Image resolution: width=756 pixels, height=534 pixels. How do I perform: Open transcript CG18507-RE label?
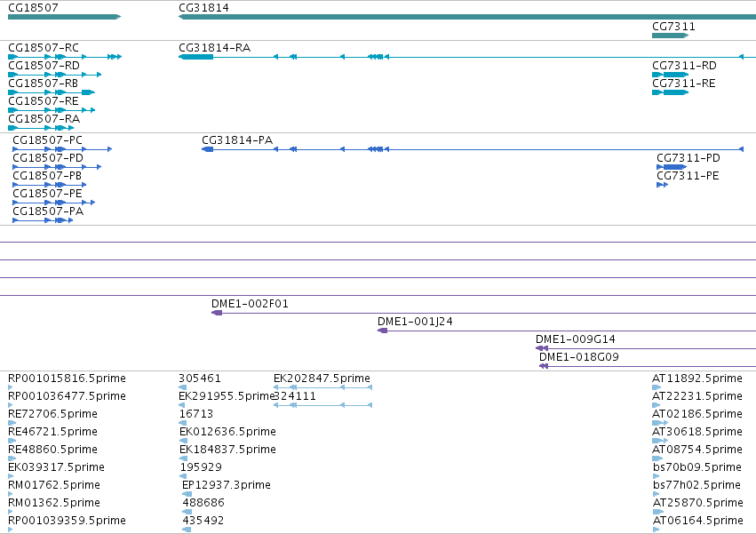click(x=44, y=101)
